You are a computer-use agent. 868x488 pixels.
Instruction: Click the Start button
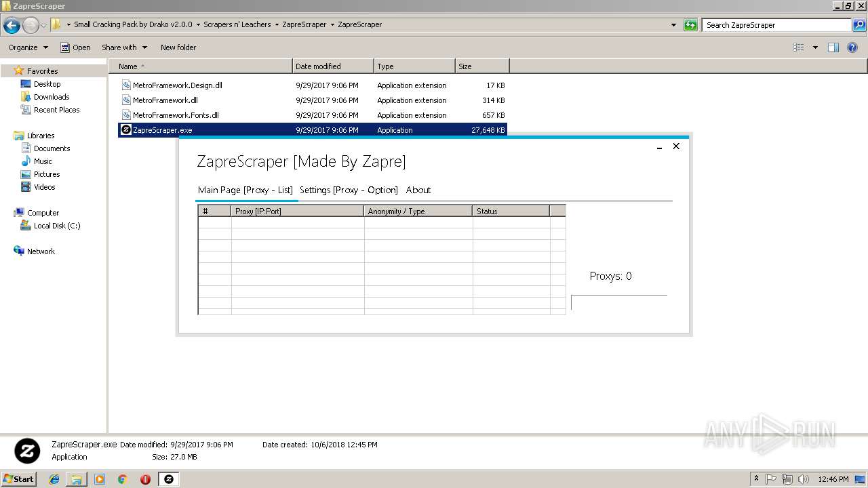[x=18, y=479]
